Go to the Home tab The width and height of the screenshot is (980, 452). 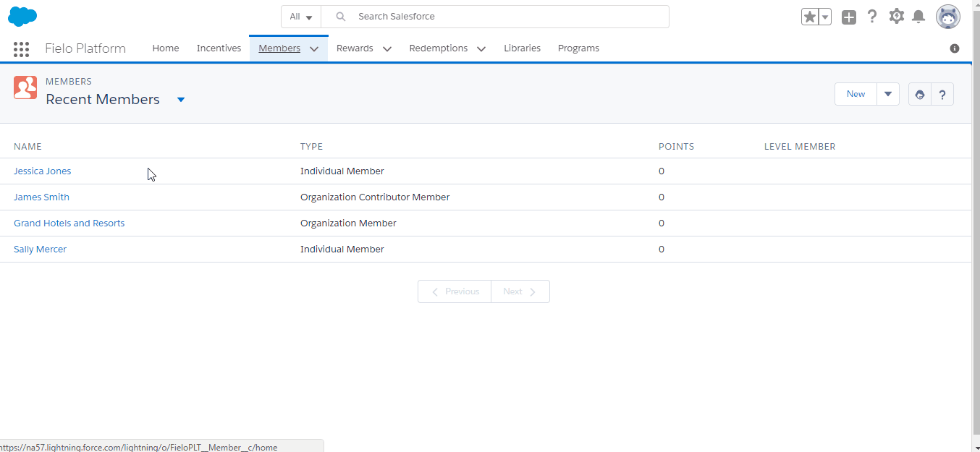(x=166, y=48)
